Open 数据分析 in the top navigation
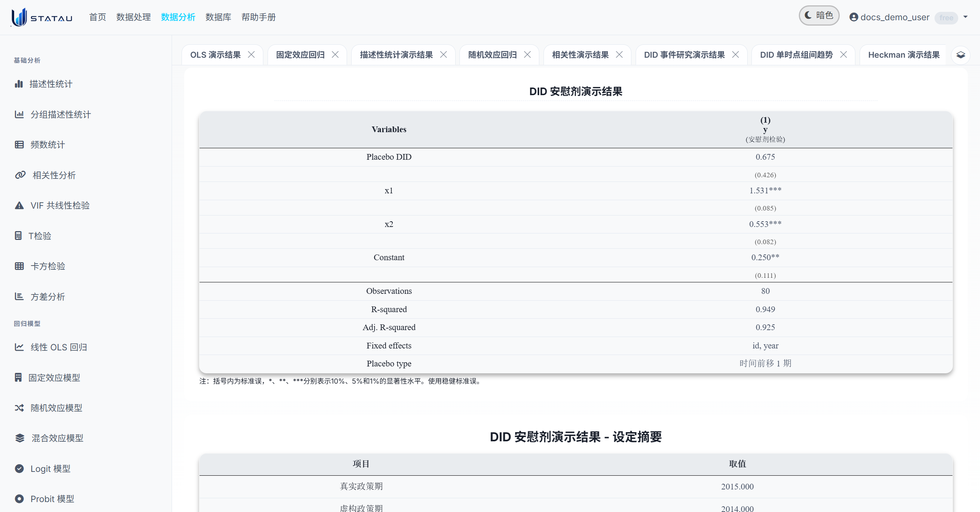 point(178,17)
